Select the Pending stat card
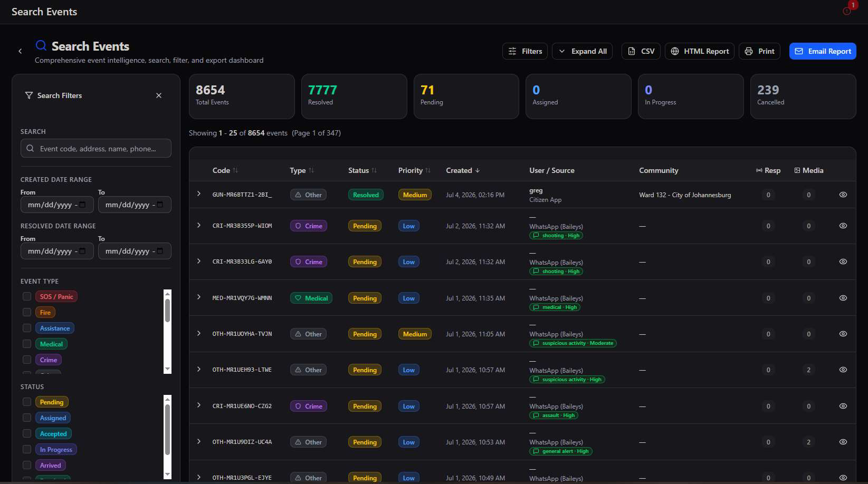This screenshot has width=868, height=484. click(466, 96)
